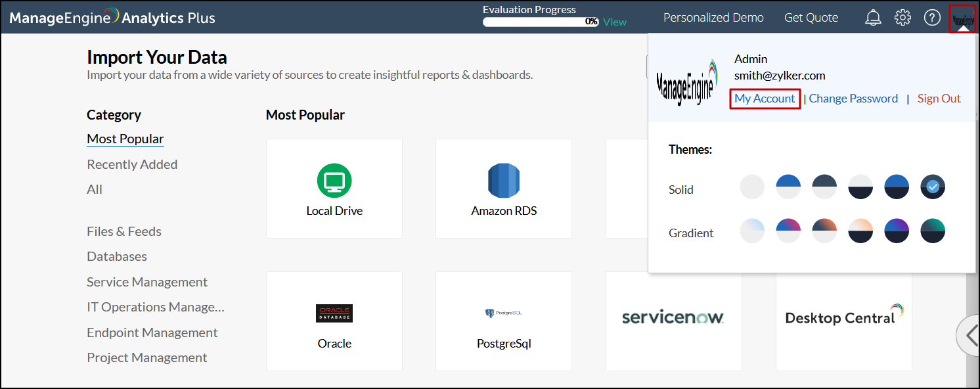Click Sign Out link

(x=939, y=99)
